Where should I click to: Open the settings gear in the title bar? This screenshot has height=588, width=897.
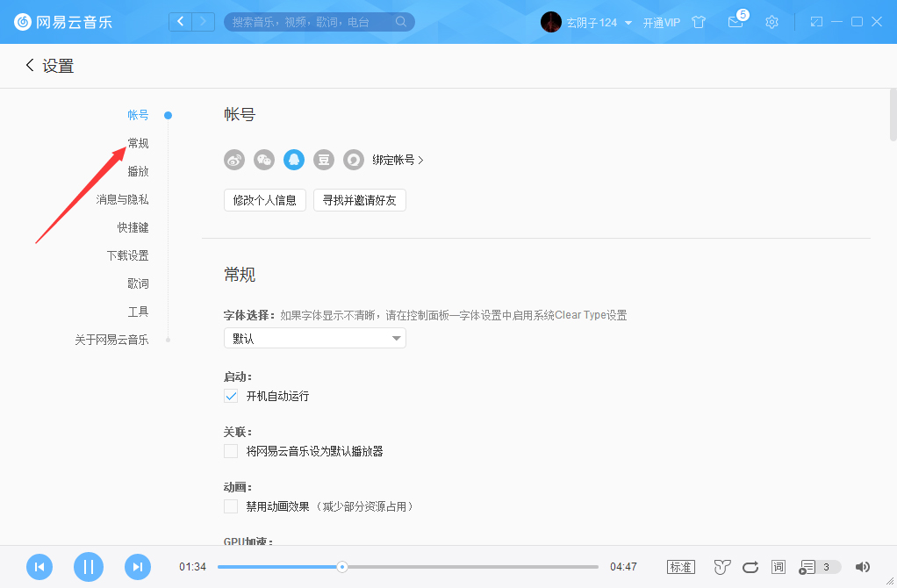pos(771,21)
